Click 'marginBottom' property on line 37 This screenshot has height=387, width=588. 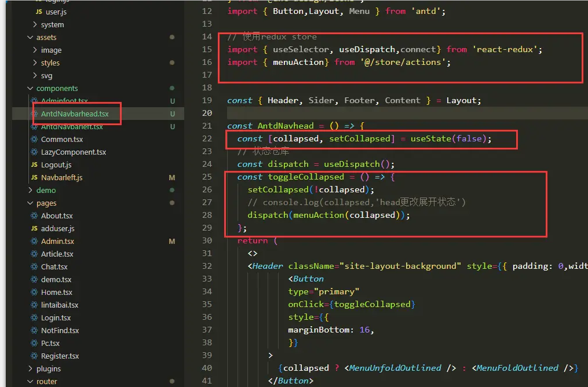[x=319, y=330]
